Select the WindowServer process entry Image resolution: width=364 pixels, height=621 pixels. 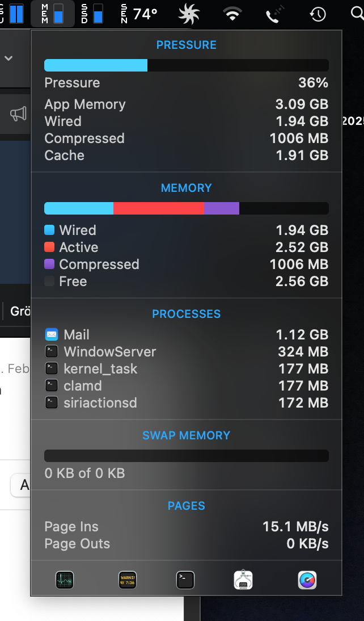point(186,352)
